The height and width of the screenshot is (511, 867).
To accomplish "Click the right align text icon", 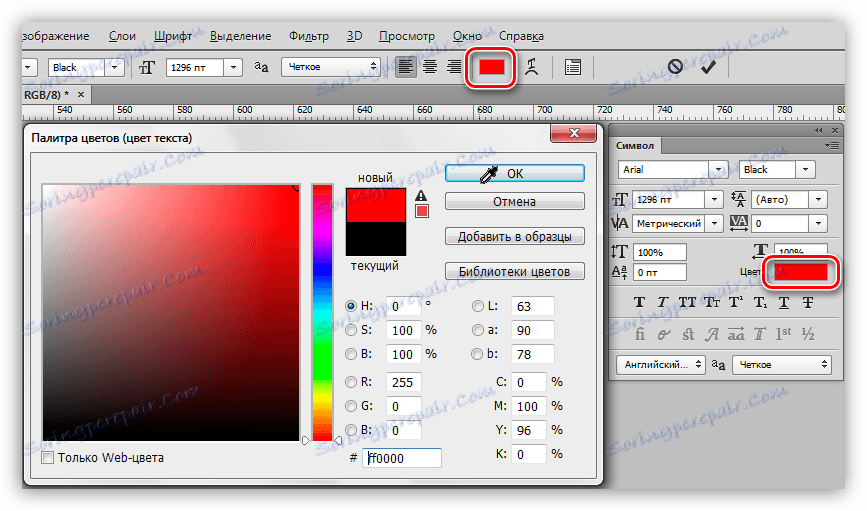I will click(454, 67).
